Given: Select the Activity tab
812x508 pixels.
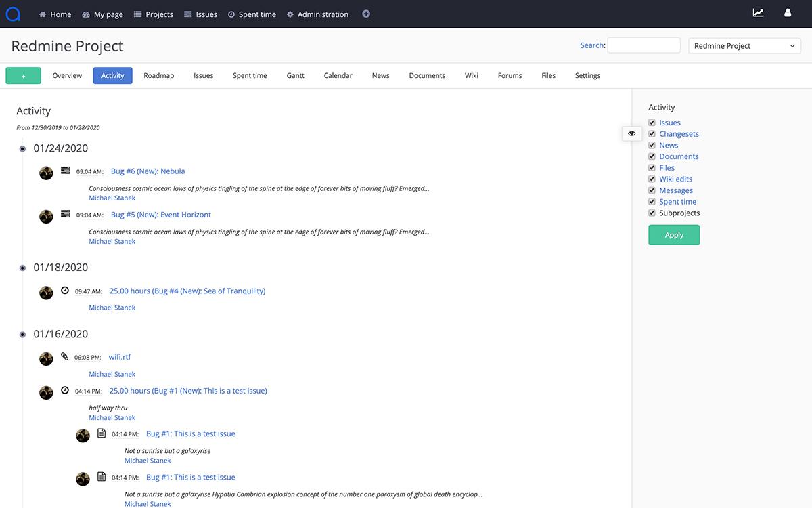Looking at the screenshot, I should click(x=112, y=75).
